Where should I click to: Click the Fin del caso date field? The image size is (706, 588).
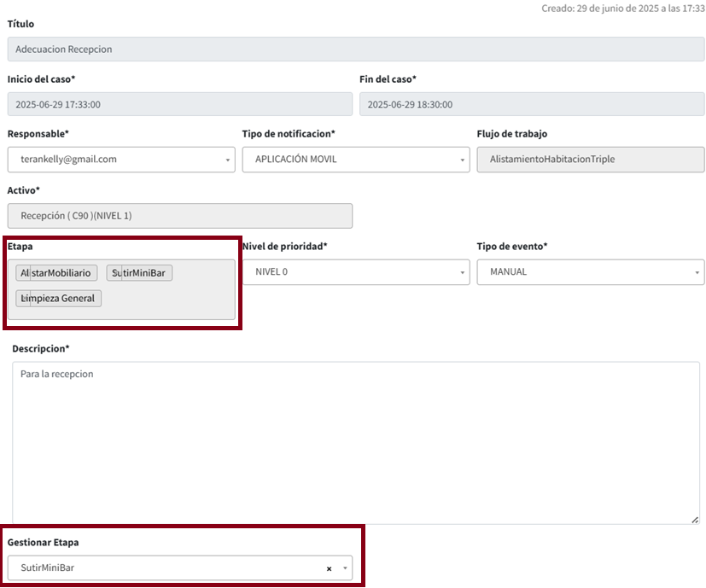coord(531,105)
